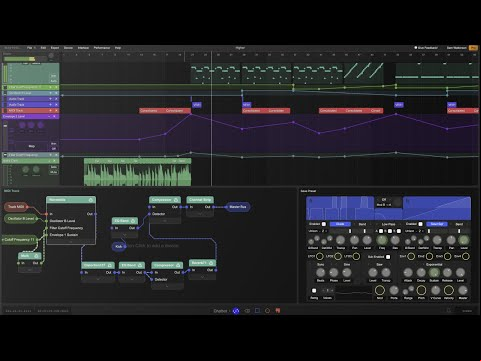
Task: Click the red flag icon in bottom bar
Action: point(278,311)
